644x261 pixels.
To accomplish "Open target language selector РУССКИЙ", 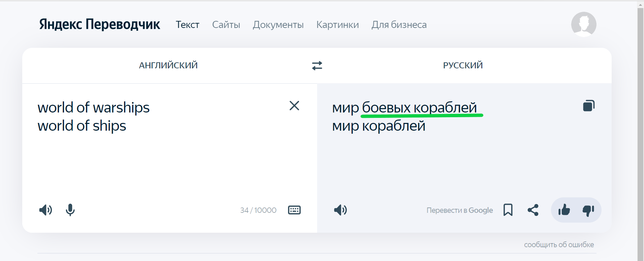I will click(463, 65).
